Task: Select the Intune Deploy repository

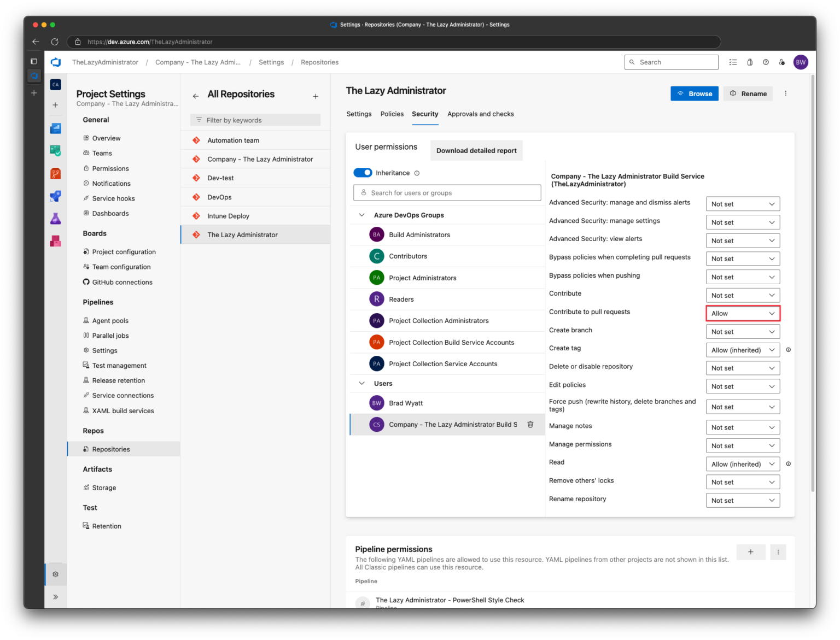Action: point(255,216)
